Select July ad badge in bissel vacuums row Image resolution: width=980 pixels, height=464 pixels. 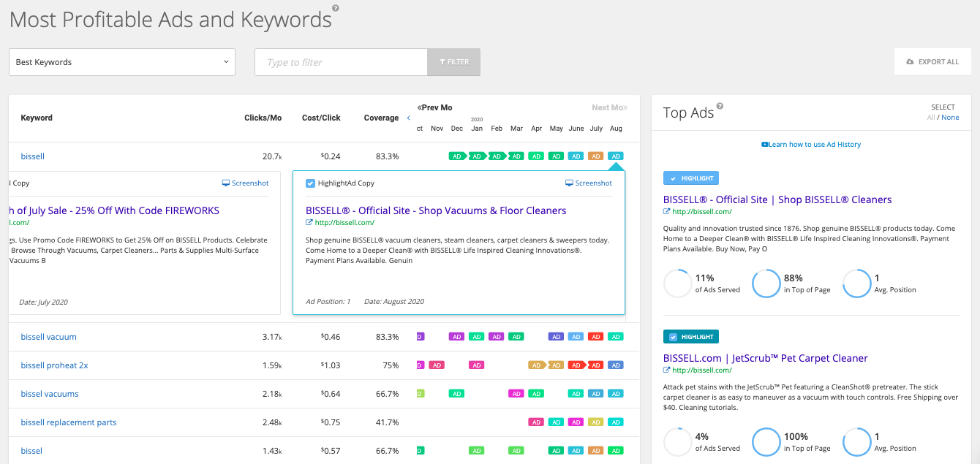(x=596, y=394)
